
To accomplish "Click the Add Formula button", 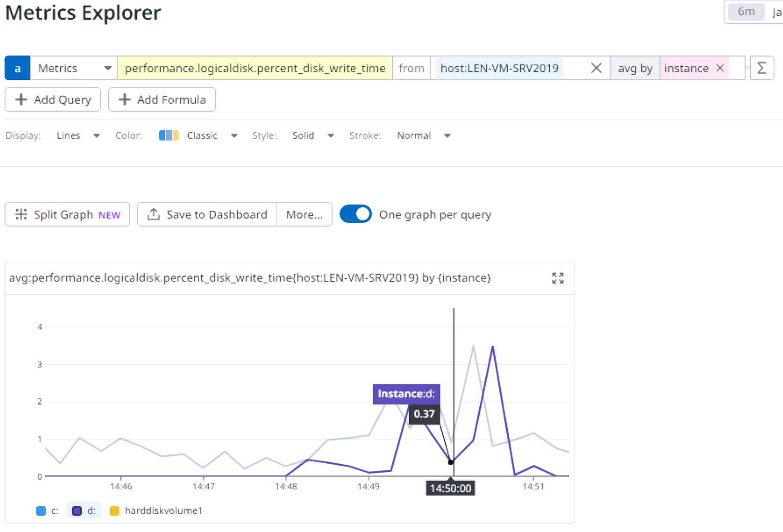I will 162,100.
